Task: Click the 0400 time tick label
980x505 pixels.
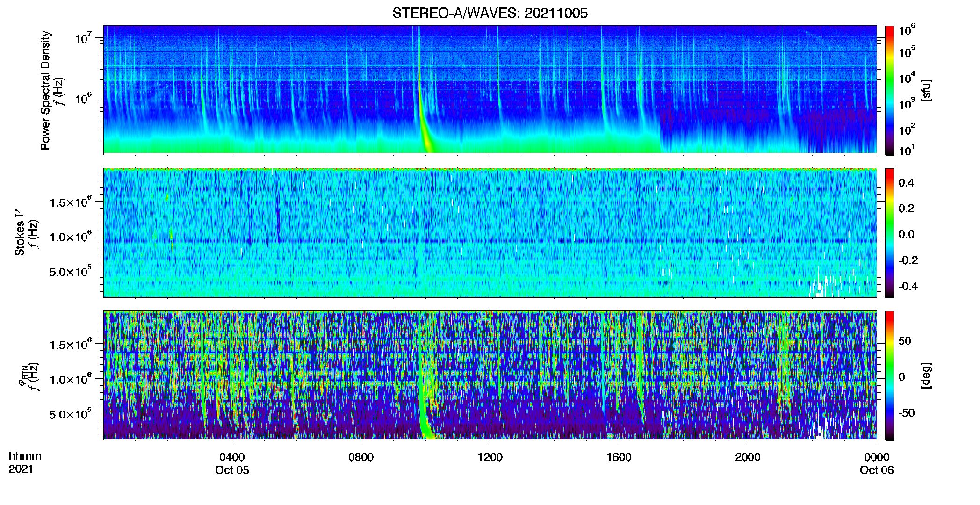Action: 232,457
